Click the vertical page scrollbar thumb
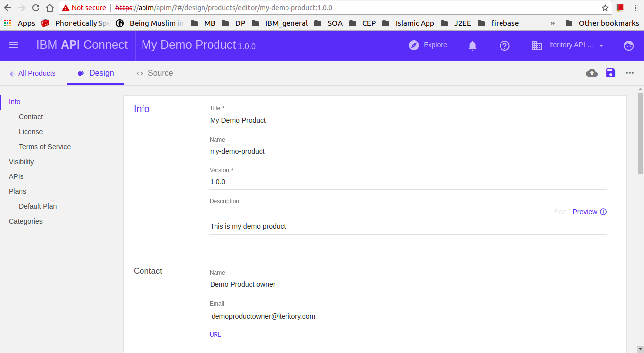 tap(640, 132)
